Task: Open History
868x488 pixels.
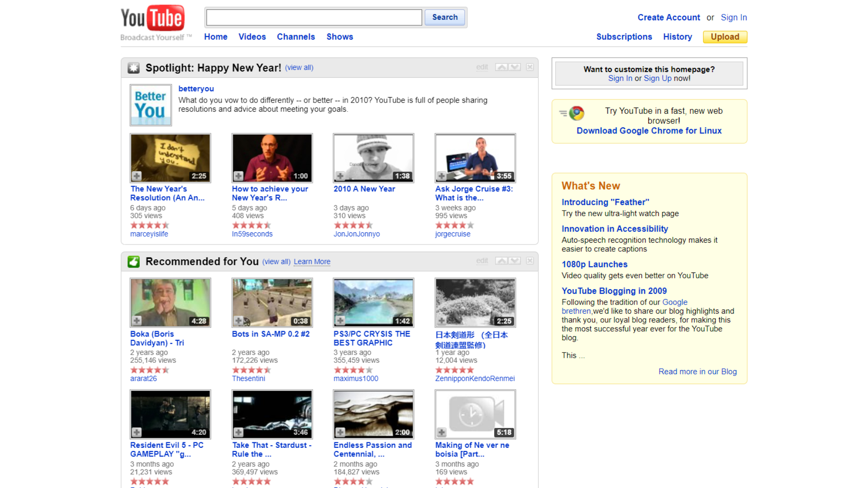Action: click(x=677, y=37)
